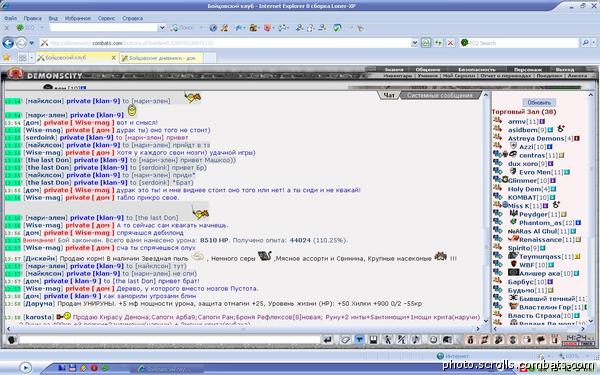Click Astreya Demons in the user list

pos(536,138)
